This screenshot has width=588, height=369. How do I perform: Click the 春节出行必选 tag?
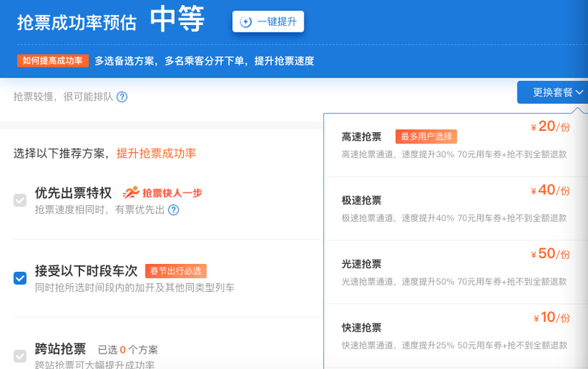[x=176, y=271]
